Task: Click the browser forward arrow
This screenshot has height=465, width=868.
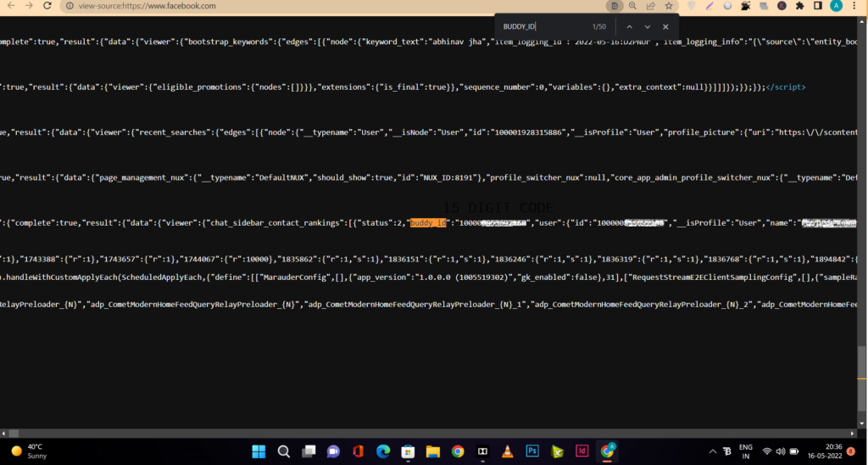Action: [x=29, y=6]
